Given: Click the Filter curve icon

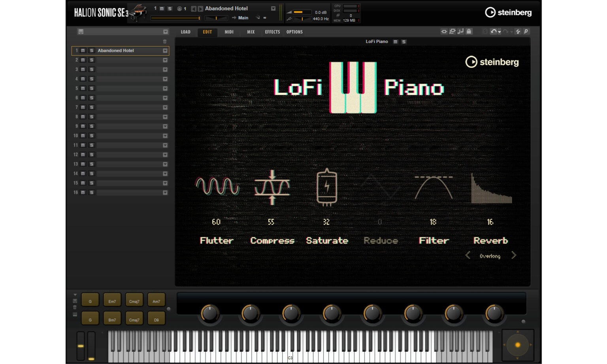Looking at the screenshot, I should (x=434, y=187).
